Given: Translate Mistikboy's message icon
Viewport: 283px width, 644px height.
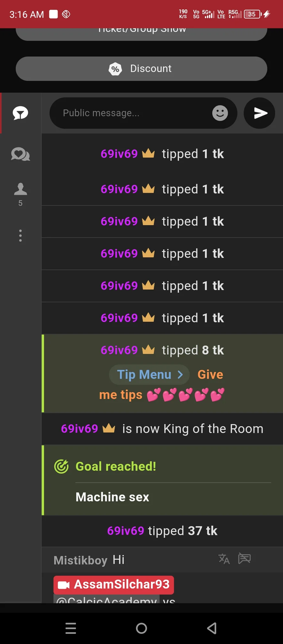Looking at the screenshot, I should (224, 559).
